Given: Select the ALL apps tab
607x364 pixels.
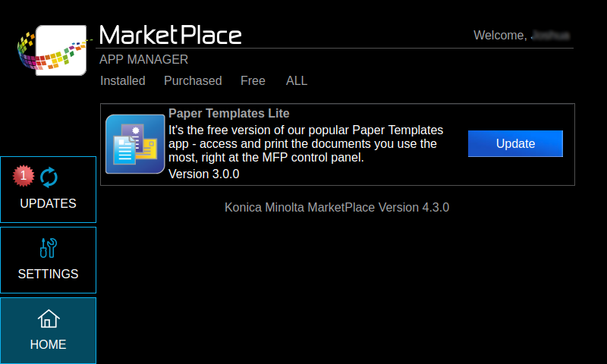Looking at the screenshot, I should 297,80.
